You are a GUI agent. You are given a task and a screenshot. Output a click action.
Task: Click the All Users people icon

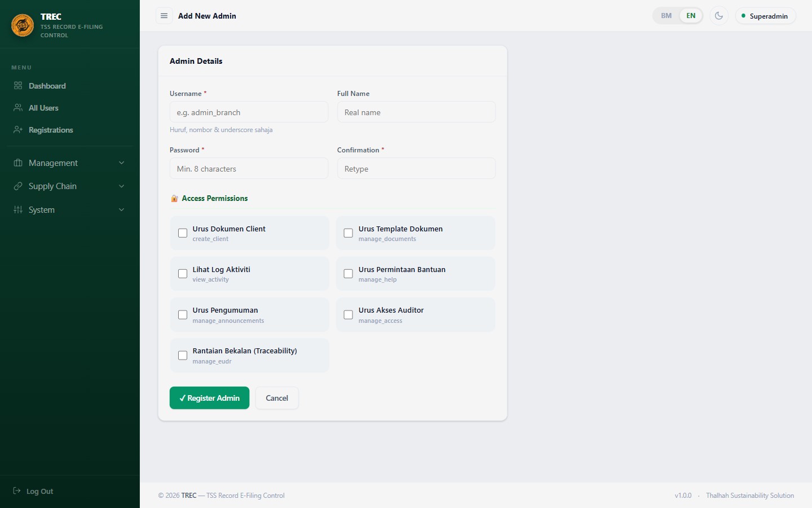coord(18,108)
